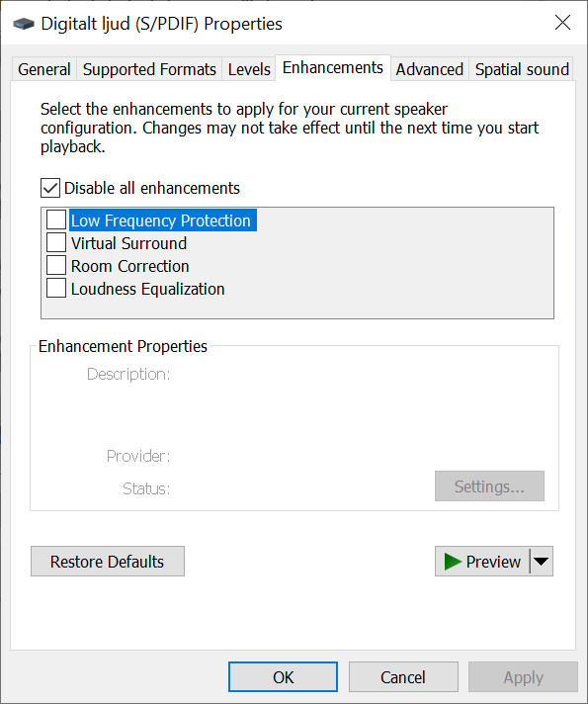This screenshot has height=704, width=588.
Task: Select Loudness Equalization list entry
Action: (x=147, y=289)
